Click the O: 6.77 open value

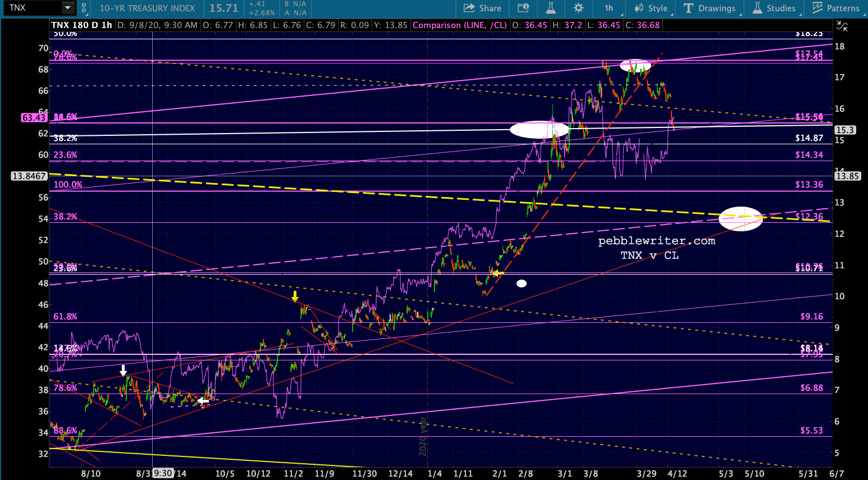coord(218,25)
